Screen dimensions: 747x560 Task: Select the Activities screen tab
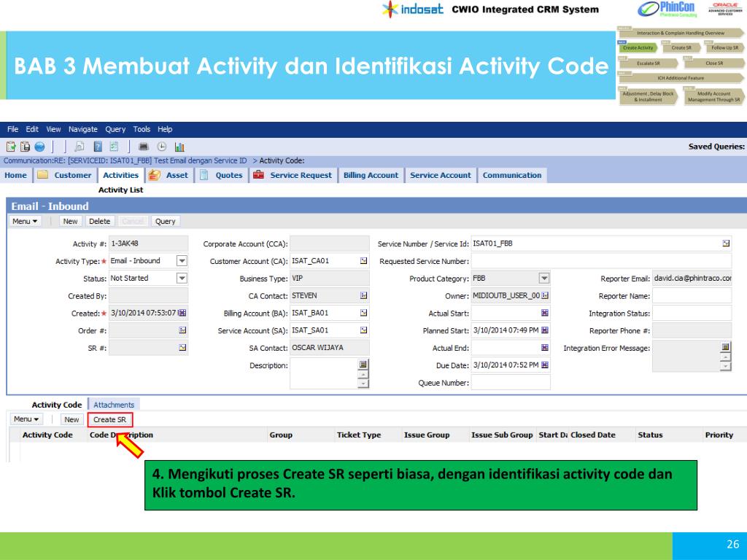(x=121, y=175)
